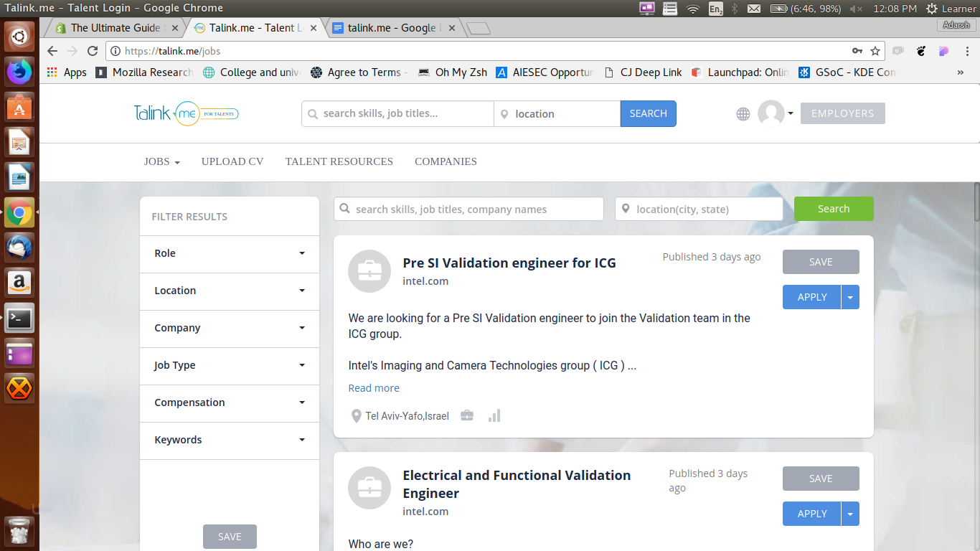980x551 pixels.
Task: Go to the UPLOAD CV page
Action: [232, 161]
